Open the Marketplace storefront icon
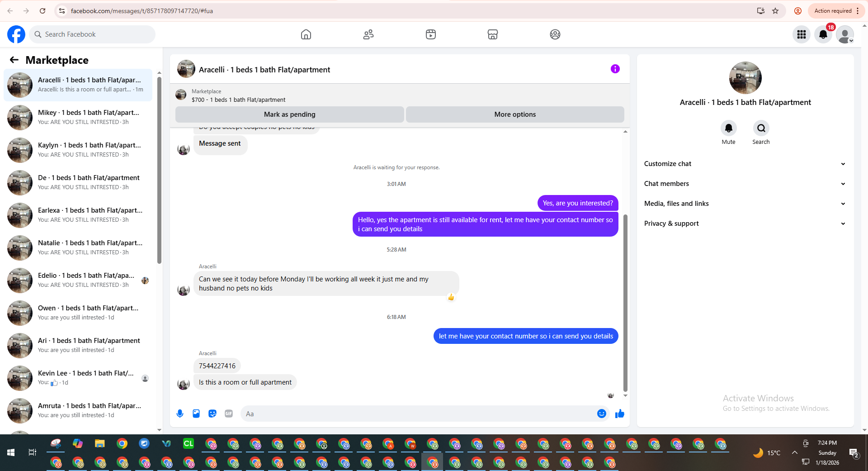868x471 pixels. 493,34
